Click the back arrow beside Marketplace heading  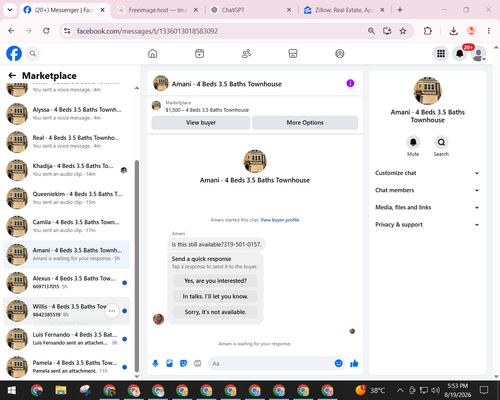(12, 76)
